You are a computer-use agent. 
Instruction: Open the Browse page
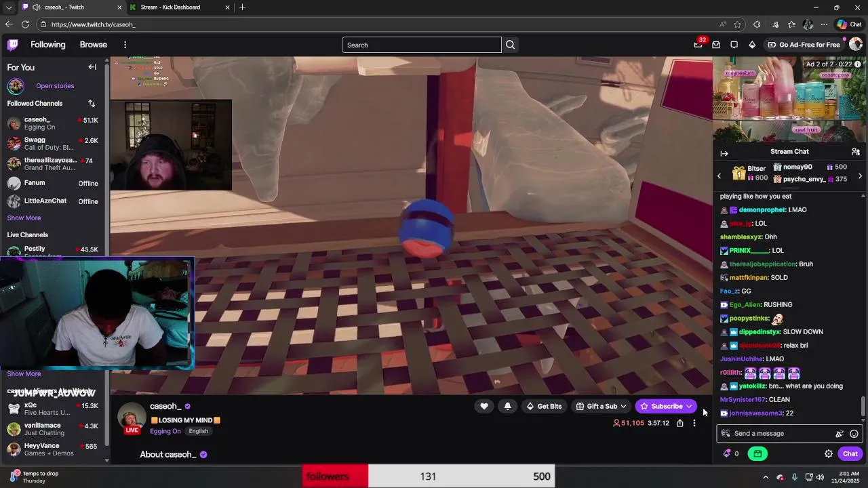pyautogui.click(x=94, y=45)
